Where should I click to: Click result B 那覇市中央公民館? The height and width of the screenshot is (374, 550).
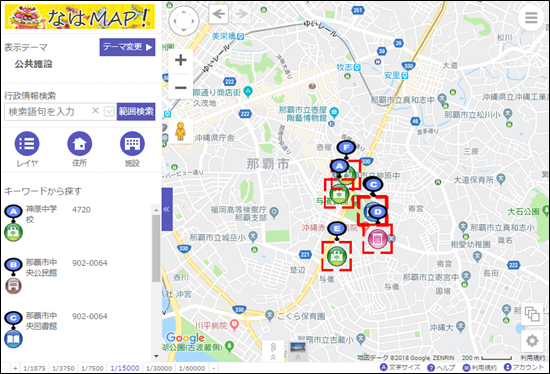click(41, 267)
